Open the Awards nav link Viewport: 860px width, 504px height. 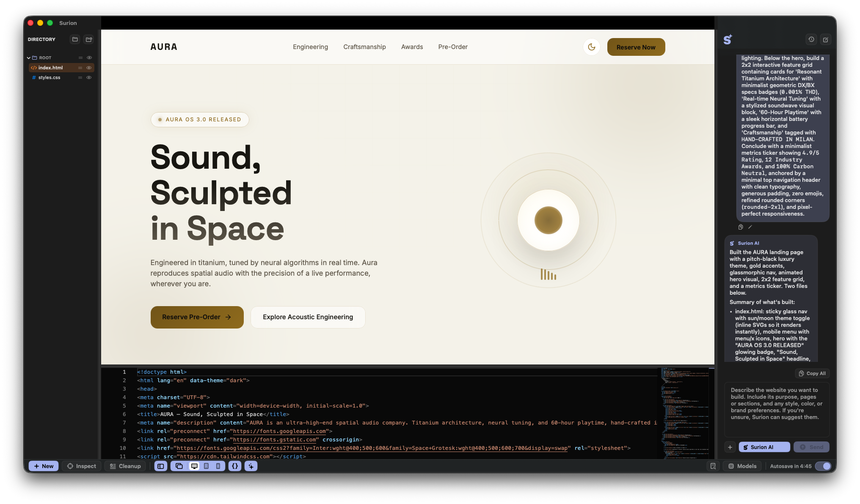pos(412,47)
